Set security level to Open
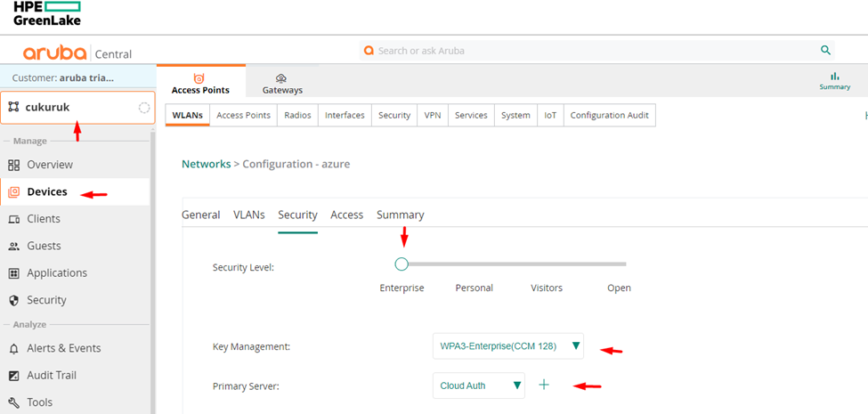868x414 pixels. pyautogui.click(x=619, y=288)
